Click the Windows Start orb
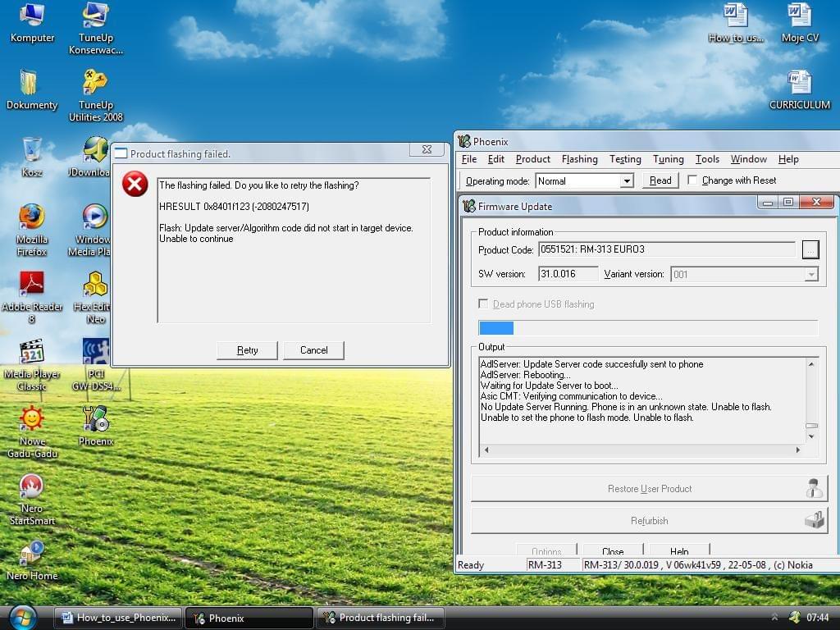The image size is (840, 630). tap(22, 618)
